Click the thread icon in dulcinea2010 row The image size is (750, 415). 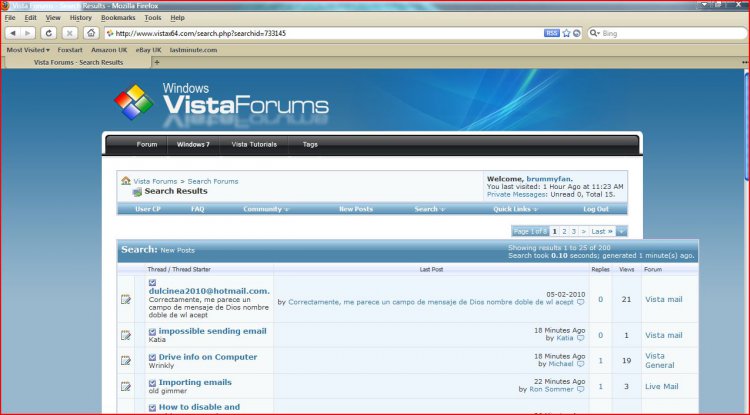click(x=126, y=299)
